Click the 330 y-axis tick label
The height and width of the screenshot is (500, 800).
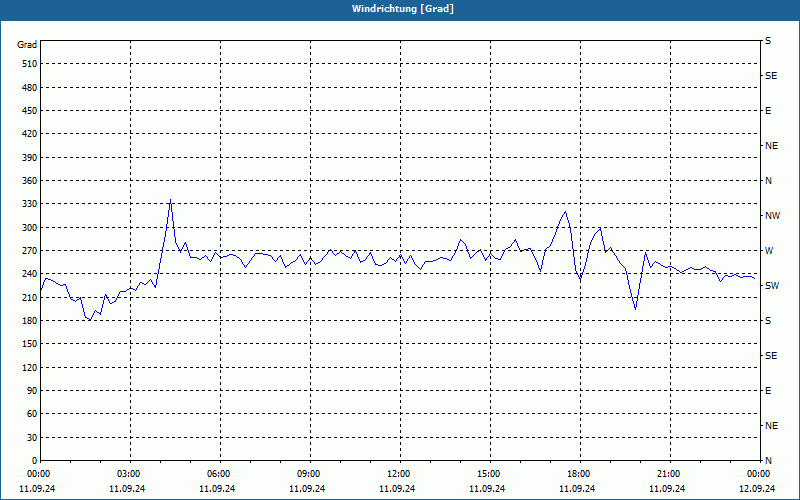30,204
